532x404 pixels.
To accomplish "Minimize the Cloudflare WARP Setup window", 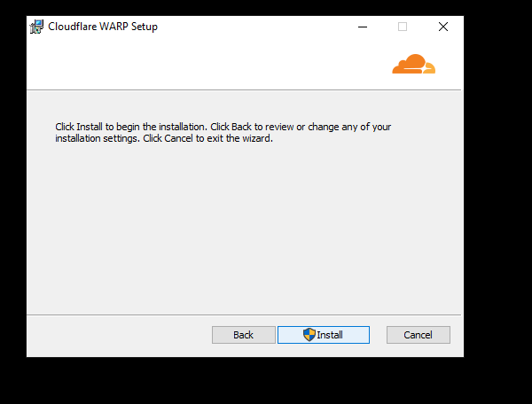I will (x=363, y=27).
